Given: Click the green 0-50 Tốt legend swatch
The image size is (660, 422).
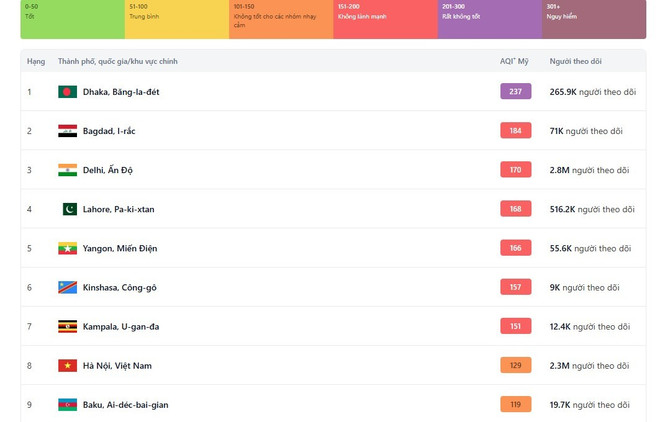Looking at the screenshot, I should point(72,19).
